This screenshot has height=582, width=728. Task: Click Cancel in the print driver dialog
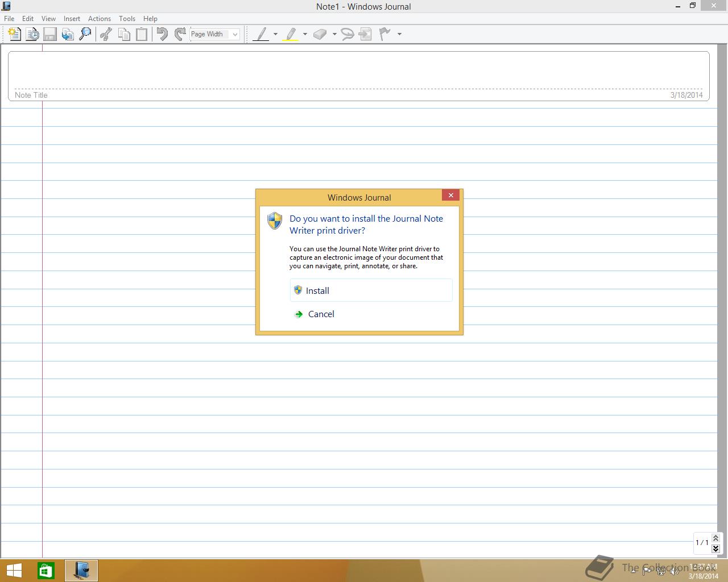(x=371, y=314)
